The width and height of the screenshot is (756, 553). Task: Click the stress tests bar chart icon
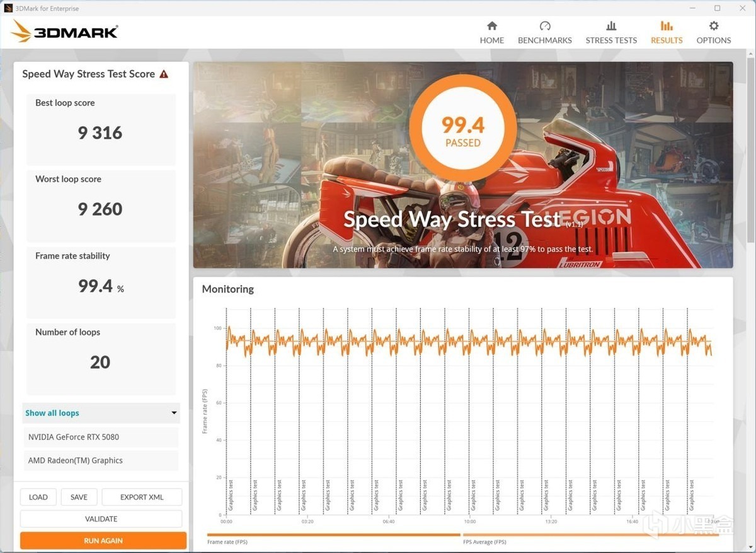click(611, 26)
